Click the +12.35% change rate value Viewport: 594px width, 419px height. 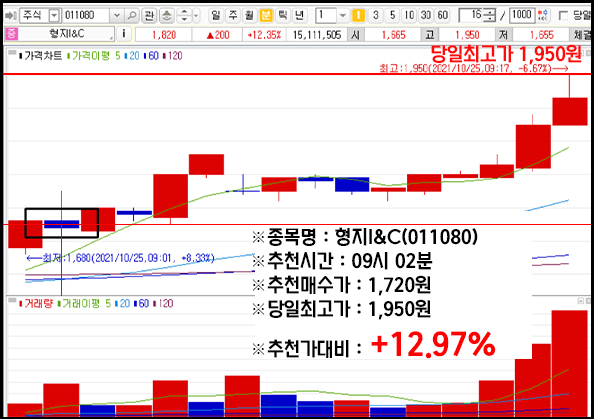click(x=264, y=35)
